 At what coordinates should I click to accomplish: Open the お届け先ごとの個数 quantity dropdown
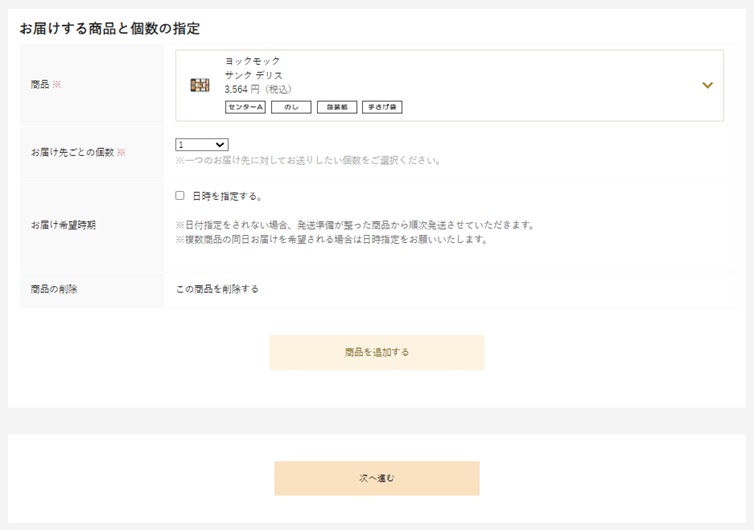coord(202,144)
